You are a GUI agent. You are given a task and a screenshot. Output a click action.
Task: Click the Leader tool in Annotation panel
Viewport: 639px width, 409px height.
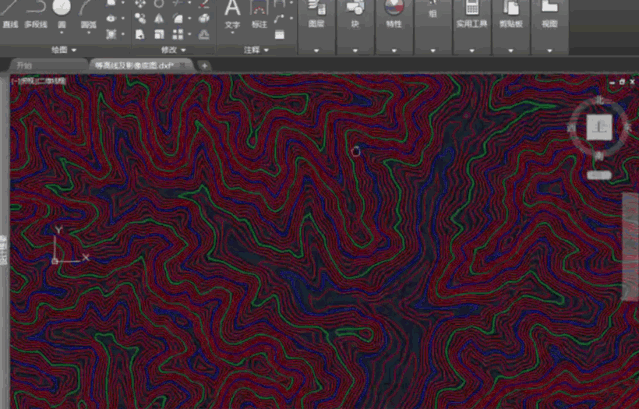click(279, 18)
